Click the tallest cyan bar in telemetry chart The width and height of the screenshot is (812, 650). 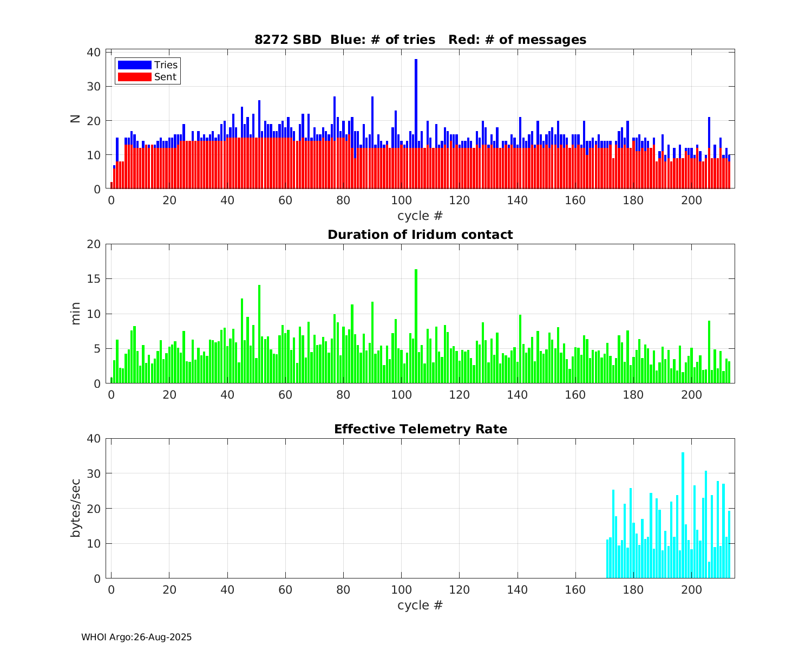pos(683,515)
